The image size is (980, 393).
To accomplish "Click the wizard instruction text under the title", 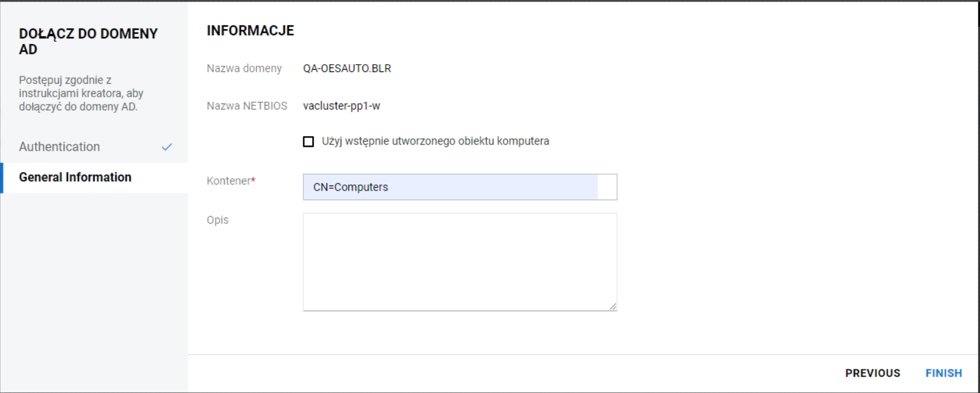I will (x=81, y=93).
